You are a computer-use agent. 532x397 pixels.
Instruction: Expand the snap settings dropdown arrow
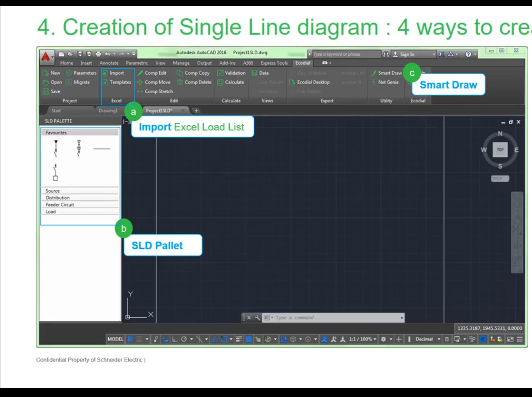pos(146,339)
